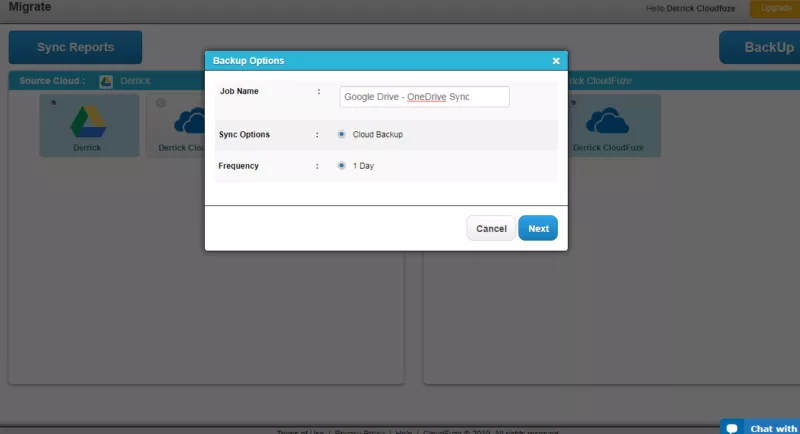Open the Chat with us widget
This screenshot has width=800, height=434.
pos(760,427)
